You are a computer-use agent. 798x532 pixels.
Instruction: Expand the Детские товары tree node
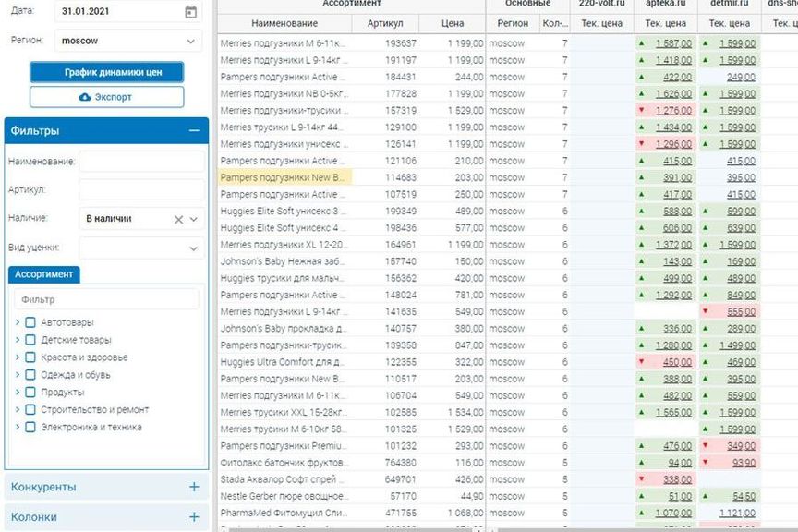point(18,340)
